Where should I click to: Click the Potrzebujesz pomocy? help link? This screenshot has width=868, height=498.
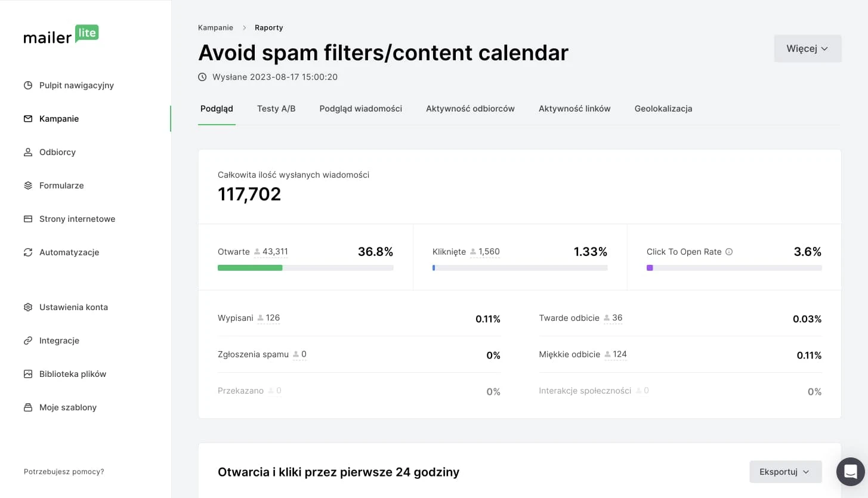[x=64, y=472]
